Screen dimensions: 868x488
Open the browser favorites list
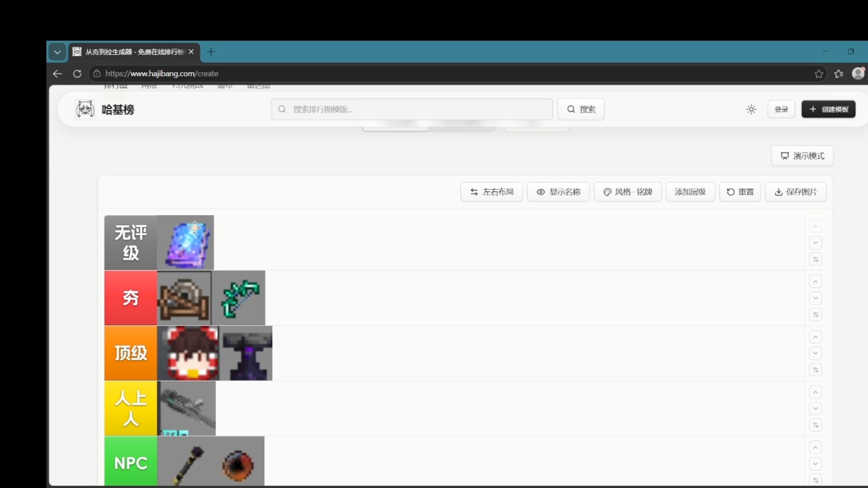(839, 74)
